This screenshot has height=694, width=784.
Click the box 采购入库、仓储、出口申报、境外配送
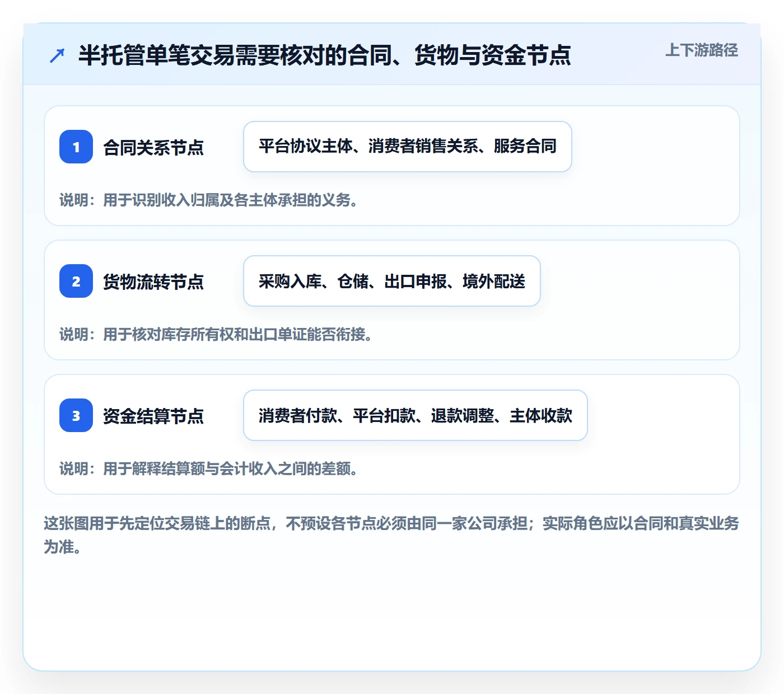392,281
